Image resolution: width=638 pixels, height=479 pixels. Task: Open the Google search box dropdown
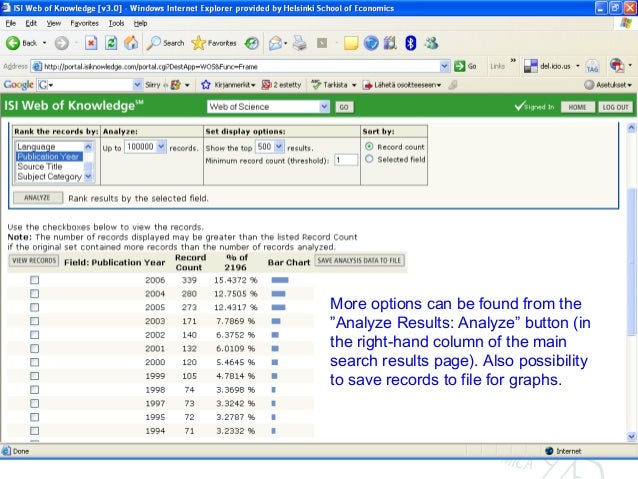(137, 85)
